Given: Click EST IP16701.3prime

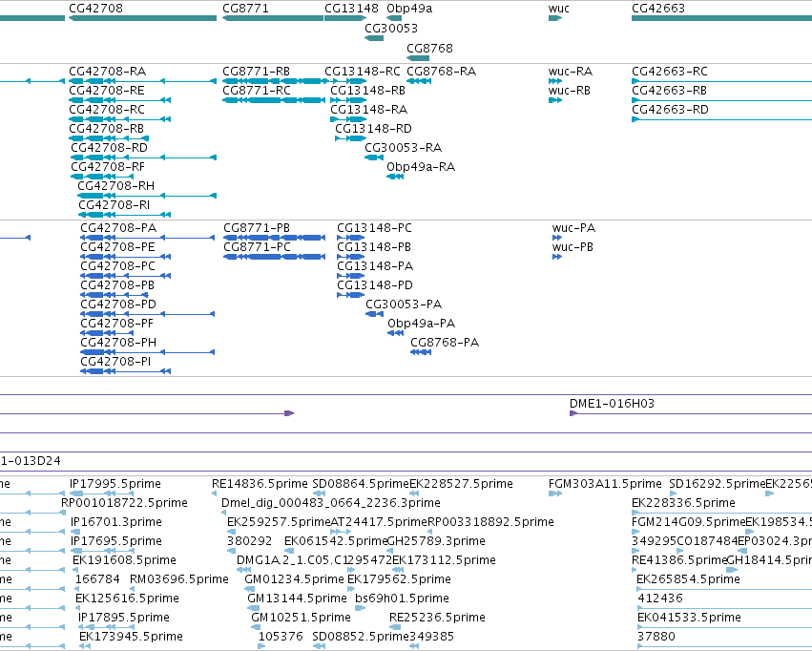Looking at the screenshot, I should (116, 522).
